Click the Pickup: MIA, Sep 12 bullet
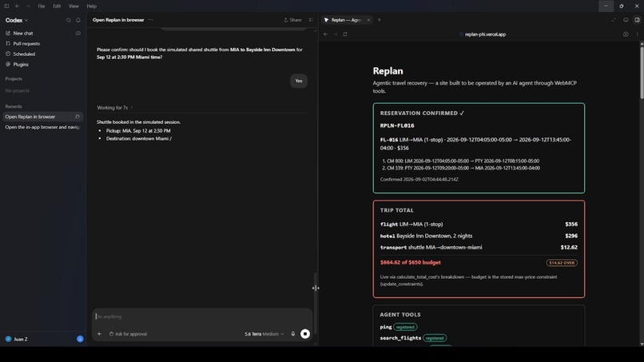The height and width of the screenshot is (362, 644). click(138, 131)
